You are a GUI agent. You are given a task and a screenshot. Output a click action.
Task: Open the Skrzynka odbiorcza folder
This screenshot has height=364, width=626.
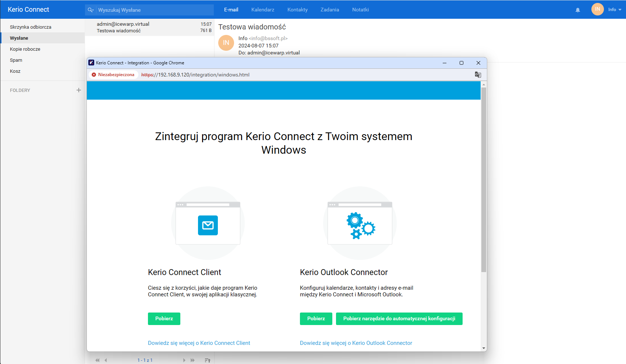31,27
